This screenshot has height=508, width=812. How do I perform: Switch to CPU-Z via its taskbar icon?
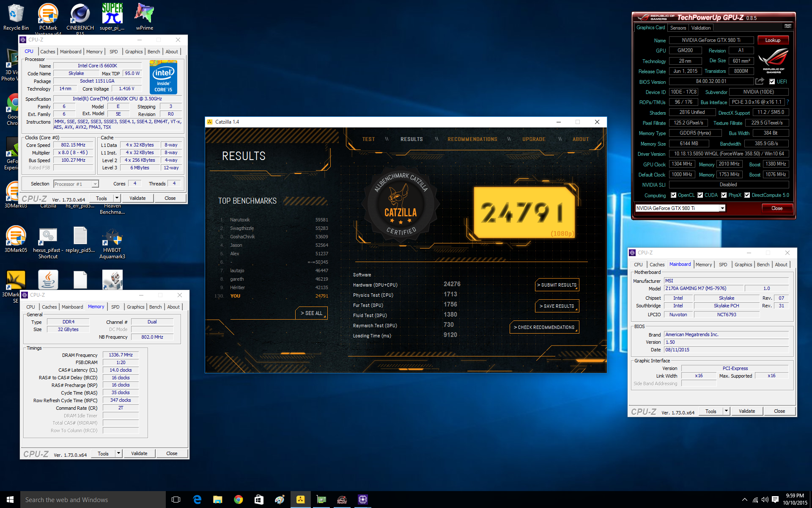tap(362, 500)
